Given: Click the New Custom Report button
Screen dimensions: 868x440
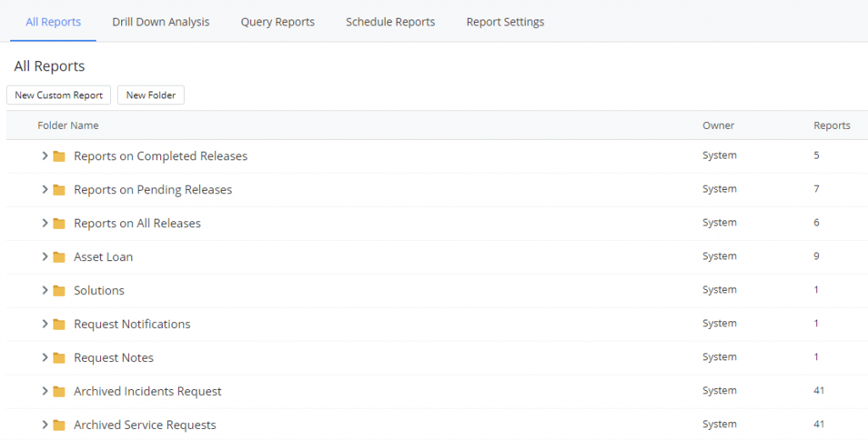Looking at the screenshot, I should coord(58,95).
